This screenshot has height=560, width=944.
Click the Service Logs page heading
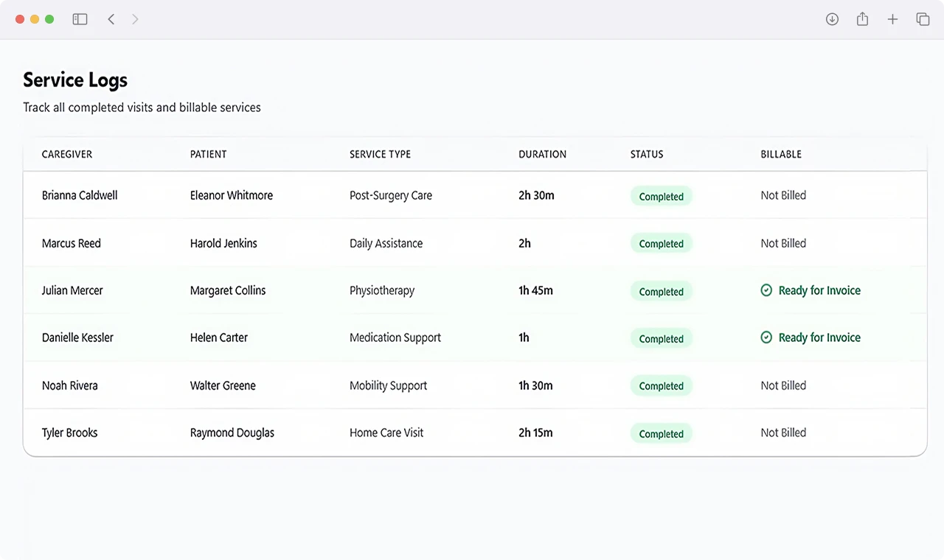pos(75,80)
